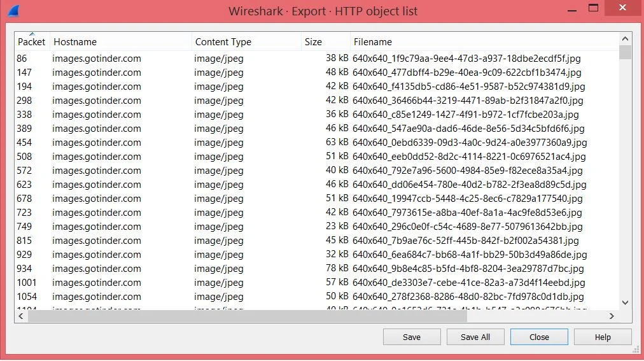Viewport: 644px width, 361px height.
Task: Click filename starting 640x640_7973615e
Action: click(x=467, y=212)
